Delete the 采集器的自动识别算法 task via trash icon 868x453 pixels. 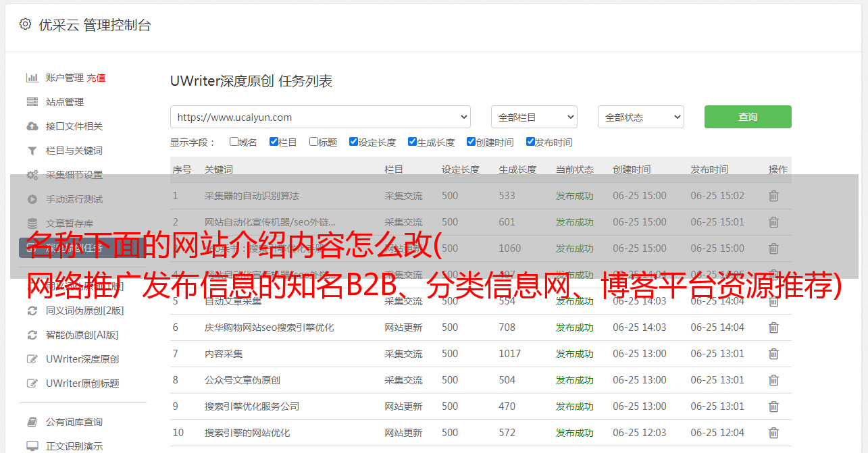773,196
